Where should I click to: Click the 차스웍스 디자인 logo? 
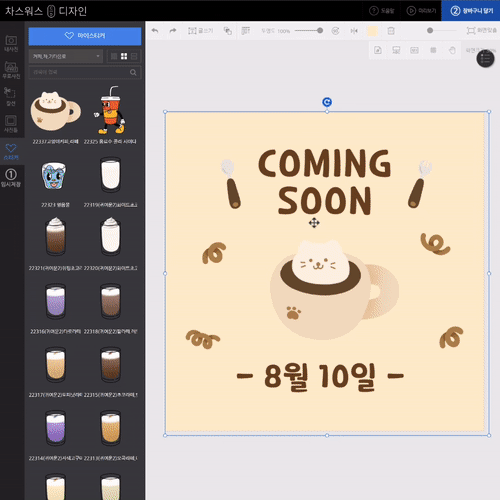point(46,11)
